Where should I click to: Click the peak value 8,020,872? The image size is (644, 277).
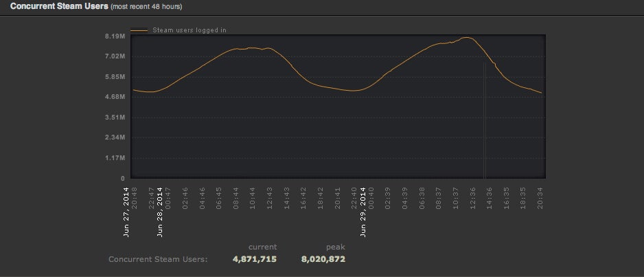pyautogui.click(x=323, y=259)
